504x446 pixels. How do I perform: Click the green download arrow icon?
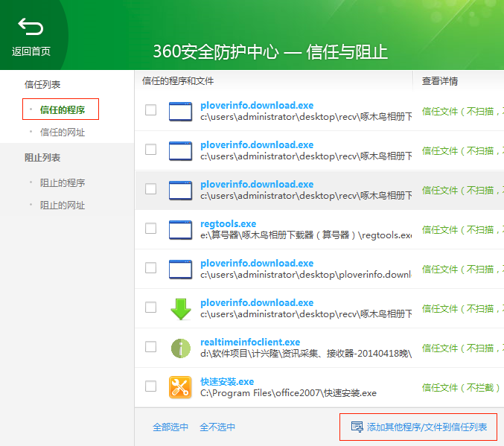[x=180, y=308]
